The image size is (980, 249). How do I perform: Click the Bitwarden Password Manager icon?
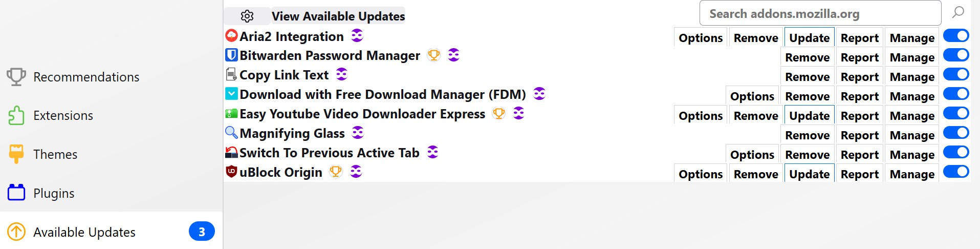(x=231, y=55)
